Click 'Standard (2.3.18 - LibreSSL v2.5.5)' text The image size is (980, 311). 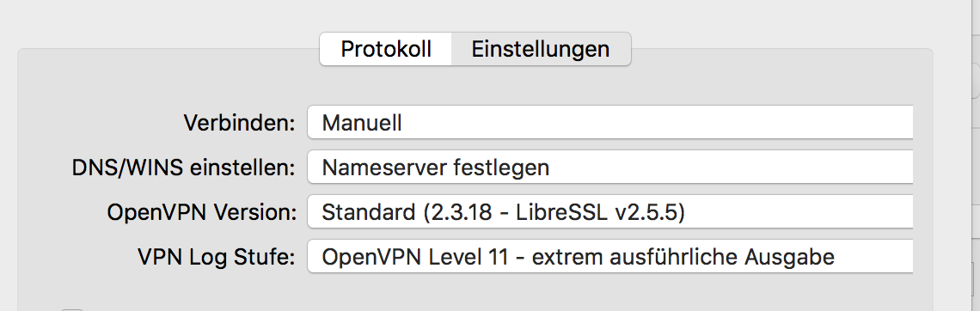point(503,212)
